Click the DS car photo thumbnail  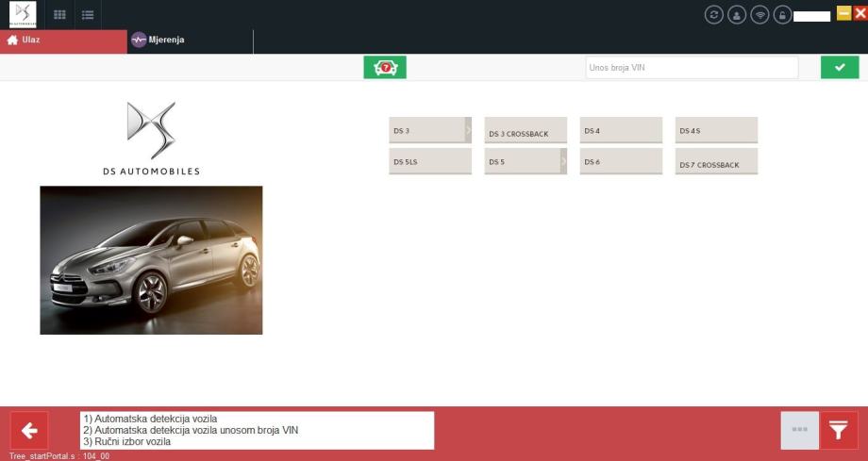click(x=151, y=260)
